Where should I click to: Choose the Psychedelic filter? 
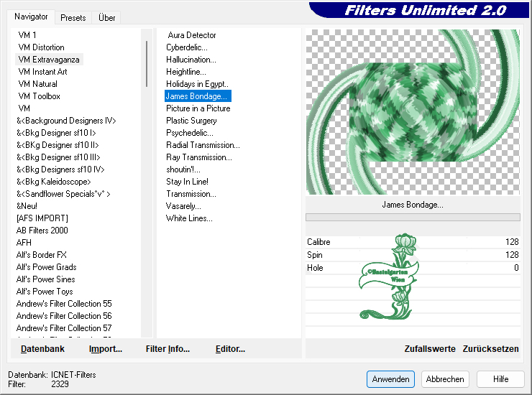tap(190, 133)
